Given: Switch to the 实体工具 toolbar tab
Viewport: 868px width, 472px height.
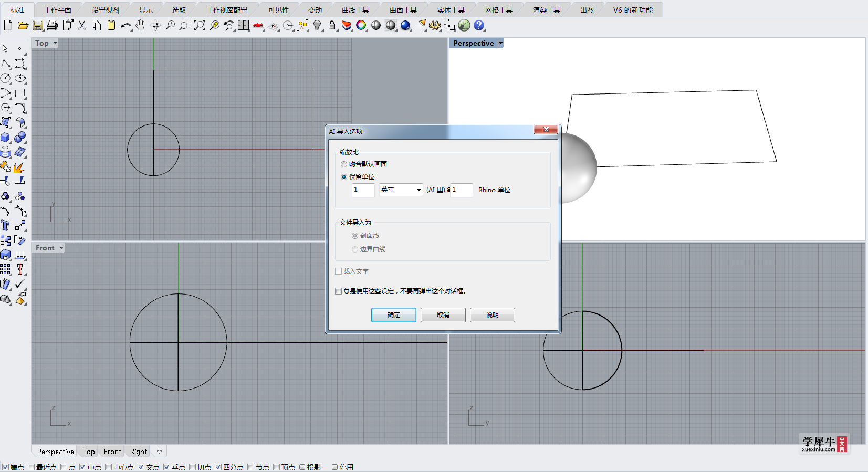Looking at the screenshot, I should click(x=451, y=10).
